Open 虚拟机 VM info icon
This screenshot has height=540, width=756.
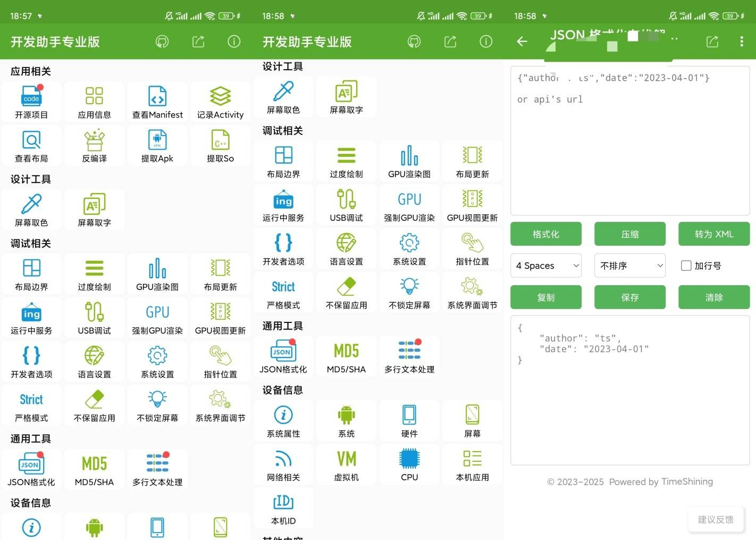click(x=346, y=459)
